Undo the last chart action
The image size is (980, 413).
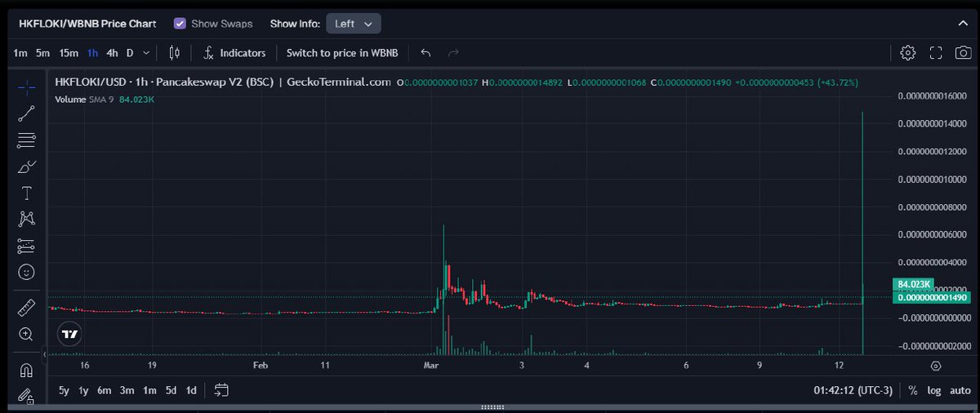[x=425, y=52]
